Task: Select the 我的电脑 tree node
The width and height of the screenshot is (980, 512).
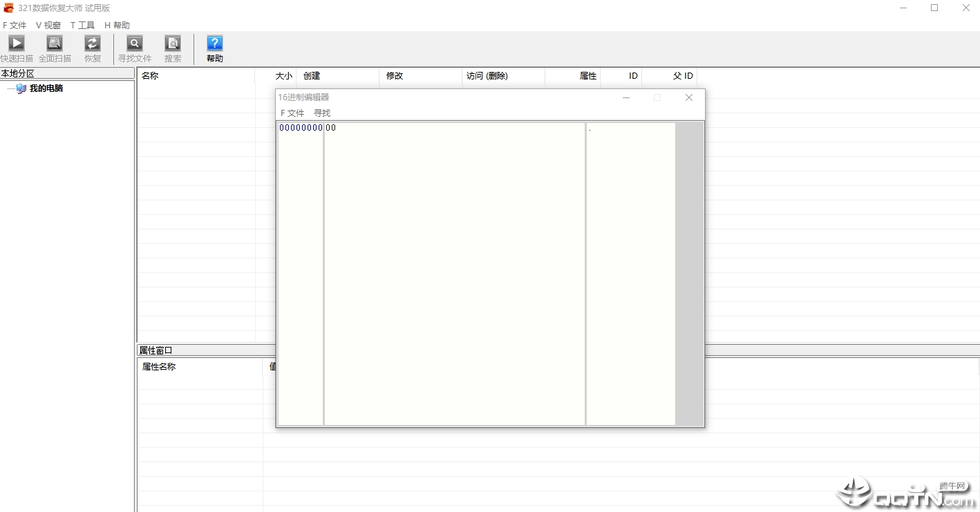Action: pos(46,88)
